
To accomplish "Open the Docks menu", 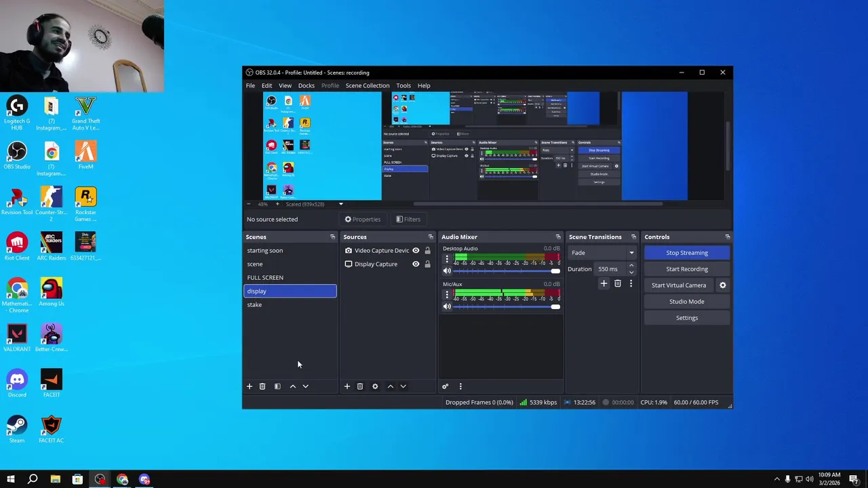I will point(306,86).
